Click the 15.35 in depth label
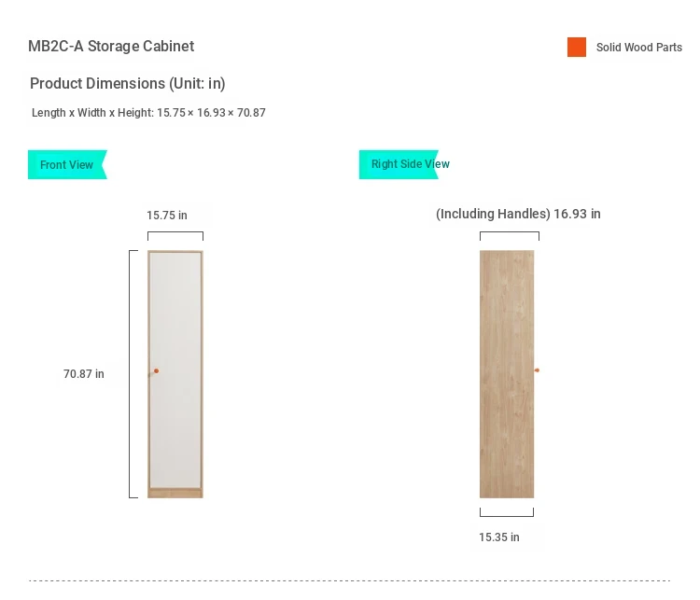The image size is (700, 600). tap(499, 537)
